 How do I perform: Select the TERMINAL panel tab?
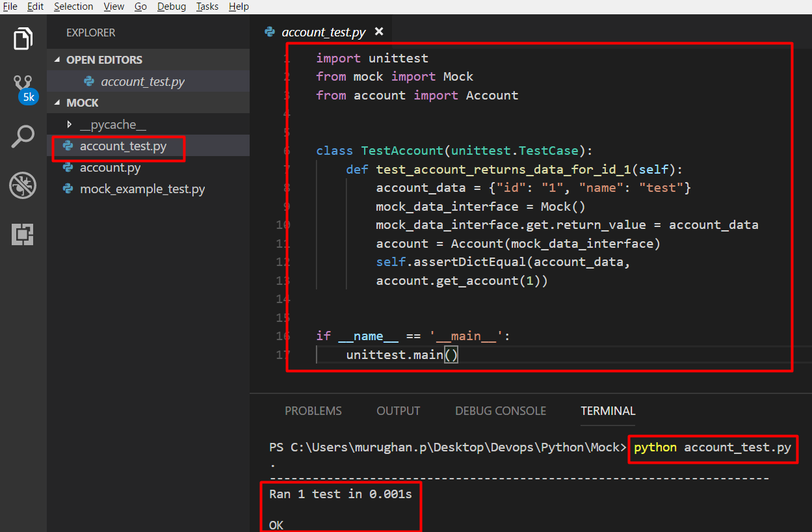click(609, 411)
